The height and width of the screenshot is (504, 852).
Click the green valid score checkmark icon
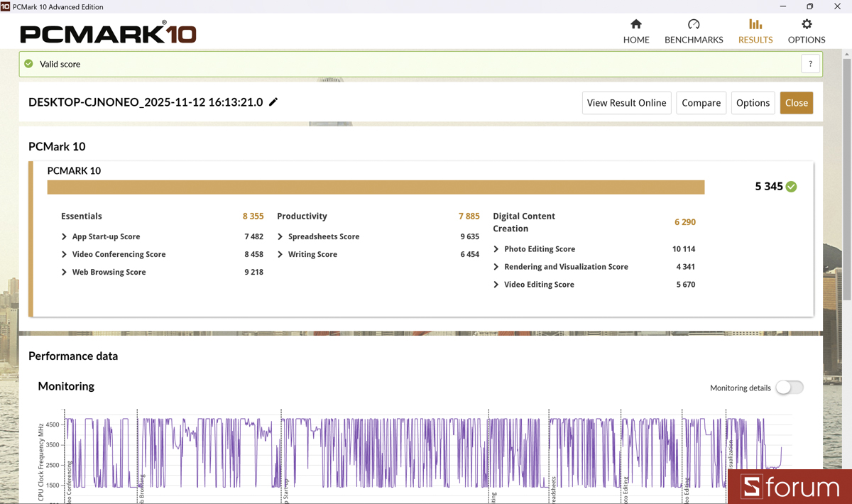coord(29,64)
